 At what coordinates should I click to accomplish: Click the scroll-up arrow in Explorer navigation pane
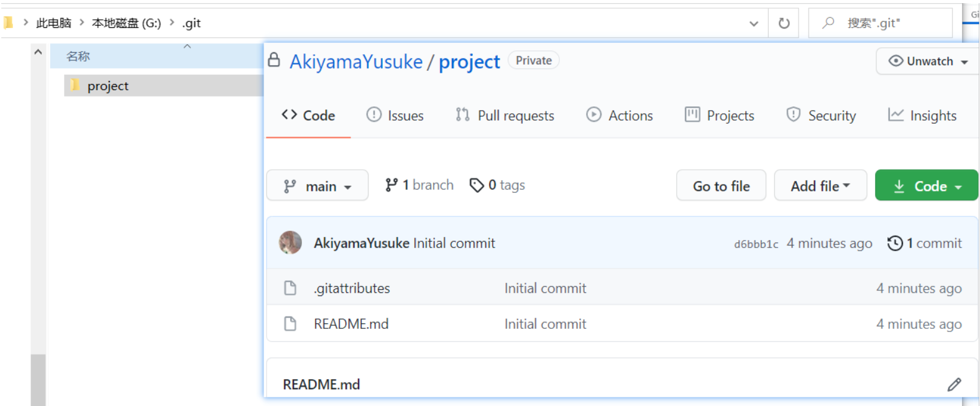click(x=38, y=52)
